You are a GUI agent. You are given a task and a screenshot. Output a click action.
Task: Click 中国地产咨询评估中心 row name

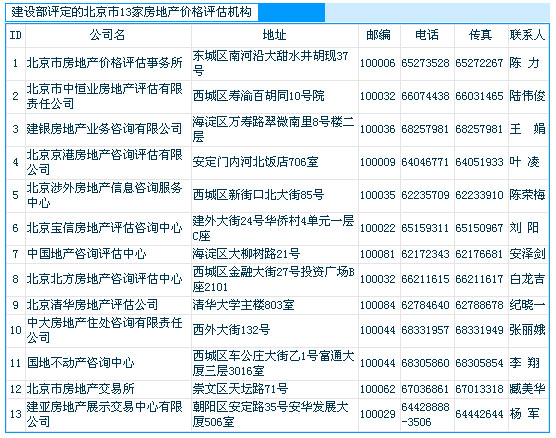pyautogui.click(x=87, y=254)
